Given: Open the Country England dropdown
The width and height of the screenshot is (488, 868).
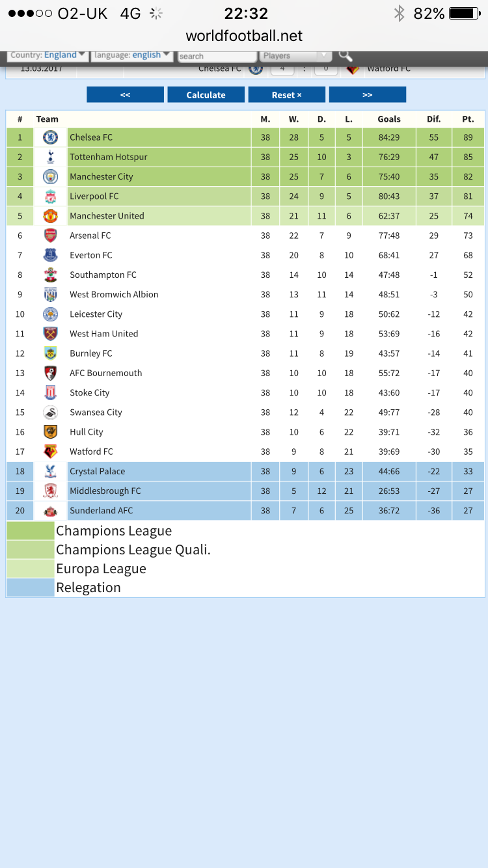Looking at the screenshot, I should [48, 55].
